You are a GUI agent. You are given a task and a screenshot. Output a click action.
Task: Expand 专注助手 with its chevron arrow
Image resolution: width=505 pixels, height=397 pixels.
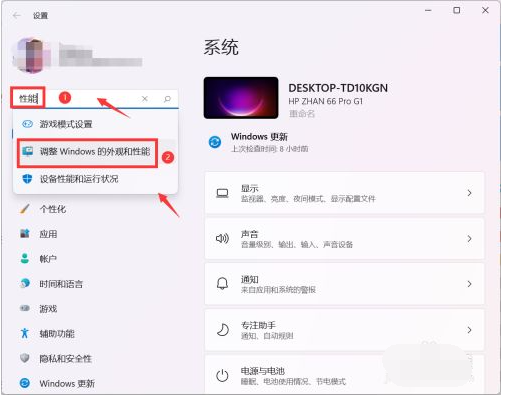pyautogui.click(x=469, y=330)
